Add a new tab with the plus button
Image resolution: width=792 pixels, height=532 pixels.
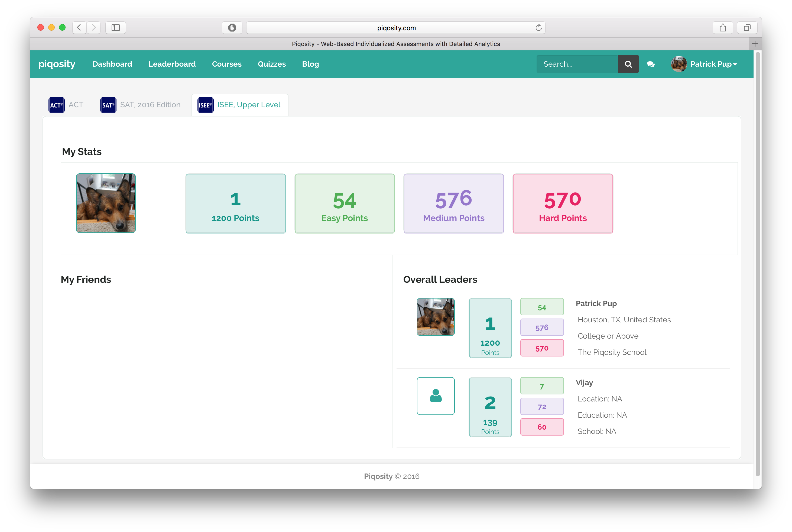(755, 44)
